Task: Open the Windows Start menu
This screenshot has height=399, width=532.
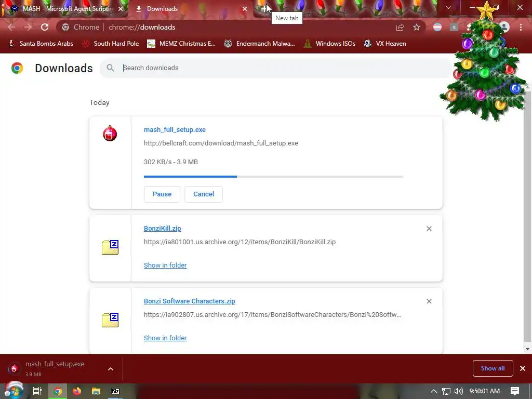Action: tap(14, 391)
